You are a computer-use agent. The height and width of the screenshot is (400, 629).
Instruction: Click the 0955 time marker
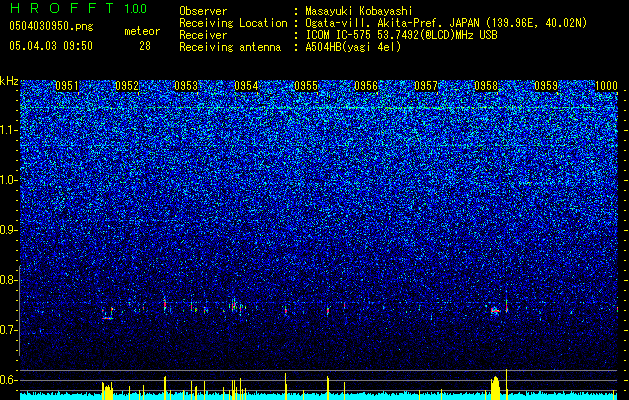point(306,86)
